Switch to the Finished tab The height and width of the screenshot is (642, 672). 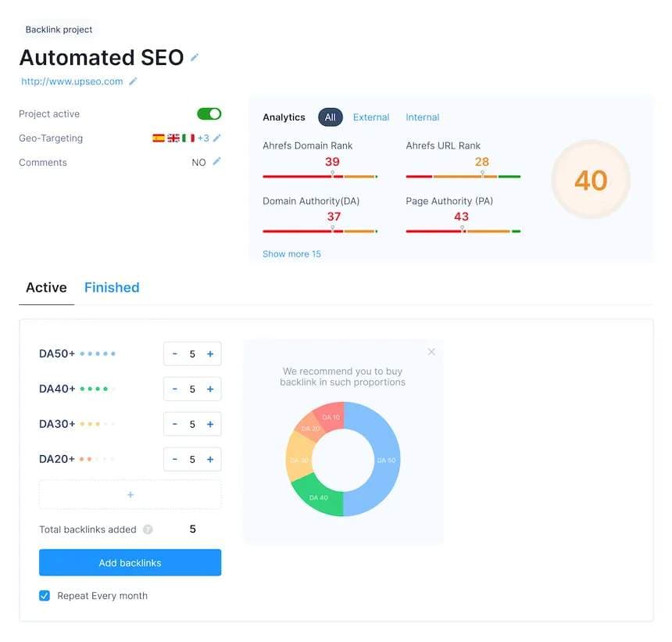point(112,288)
